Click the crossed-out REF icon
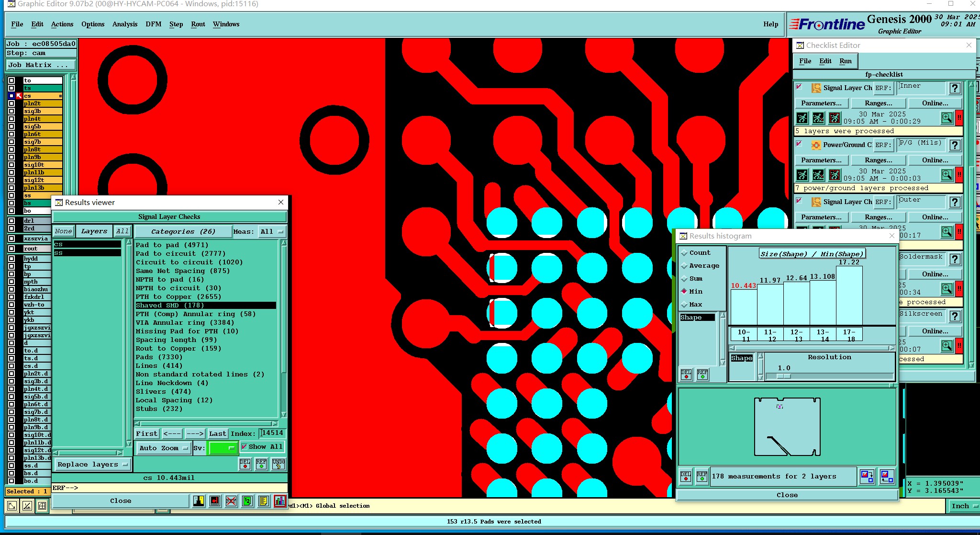Screen dimensions: 980x535 [x=231, y=501]
